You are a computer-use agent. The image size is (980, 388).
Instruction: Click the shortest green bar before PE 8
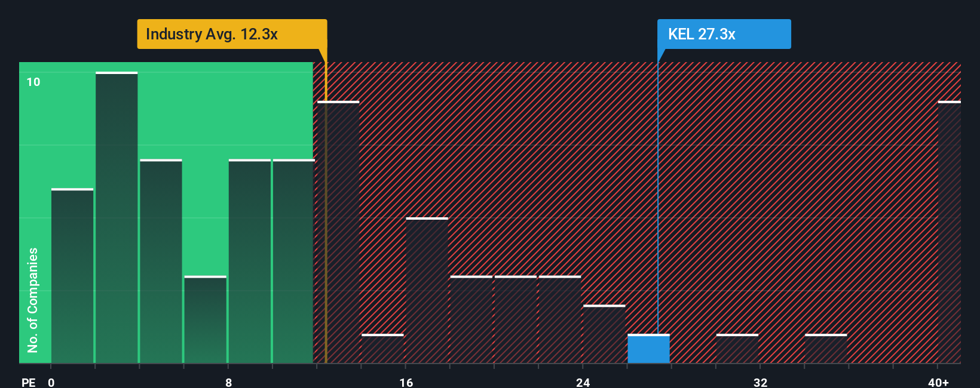click(205, 319)
